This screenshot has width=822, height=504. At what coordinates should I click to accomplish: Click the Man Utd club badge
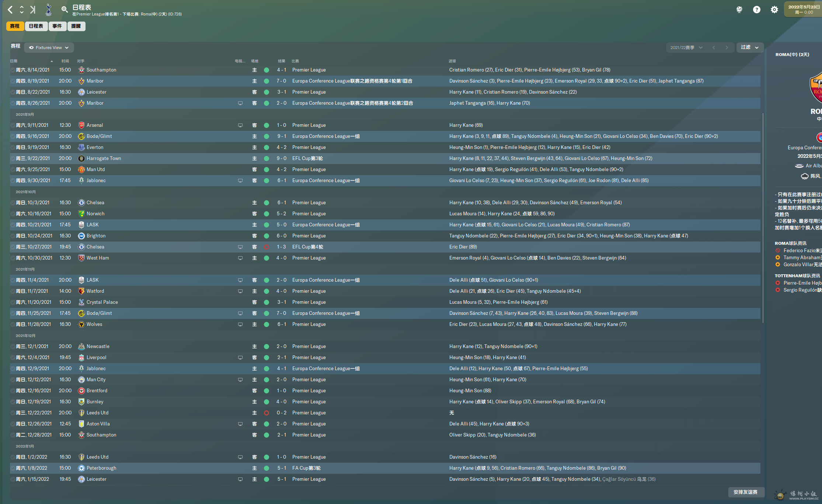[x=81, y=170]
